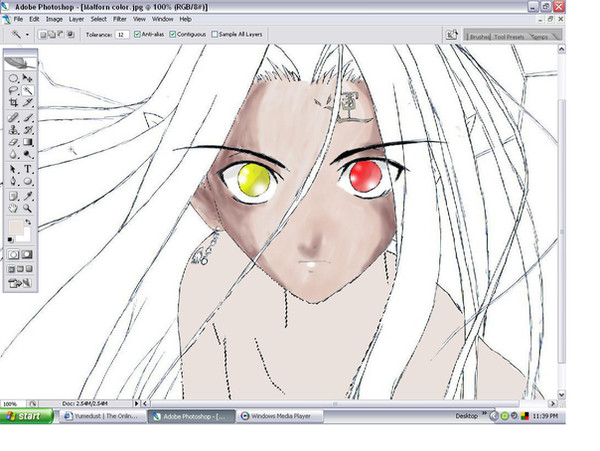Open the status bar info arrow
Screen dimensions: 600x451
[x=137, y=403]
